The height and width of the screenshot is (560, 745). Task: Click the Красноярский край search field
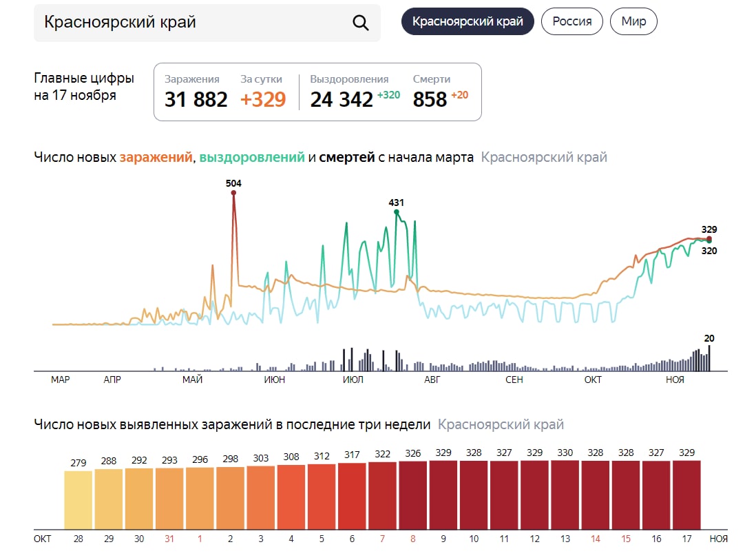tap(193, 22)
